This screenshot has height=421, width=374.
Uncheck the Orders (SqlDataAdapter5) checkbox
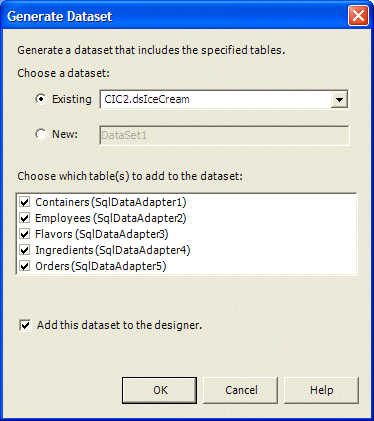(x=25, y=266)
